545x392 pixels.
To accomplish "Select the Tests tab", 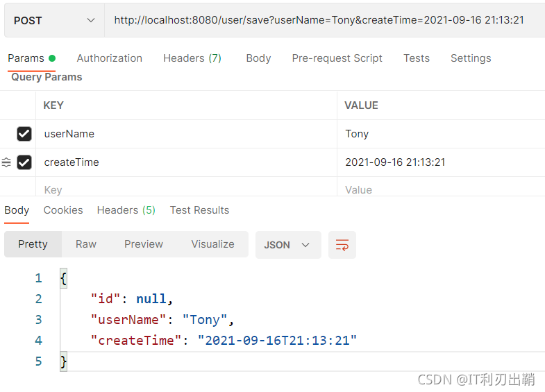I will 417,58.
